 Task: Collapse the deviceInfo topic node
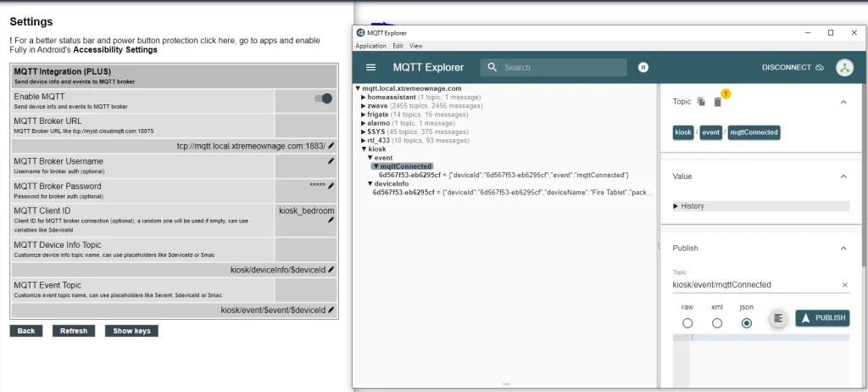coord(370,184)
